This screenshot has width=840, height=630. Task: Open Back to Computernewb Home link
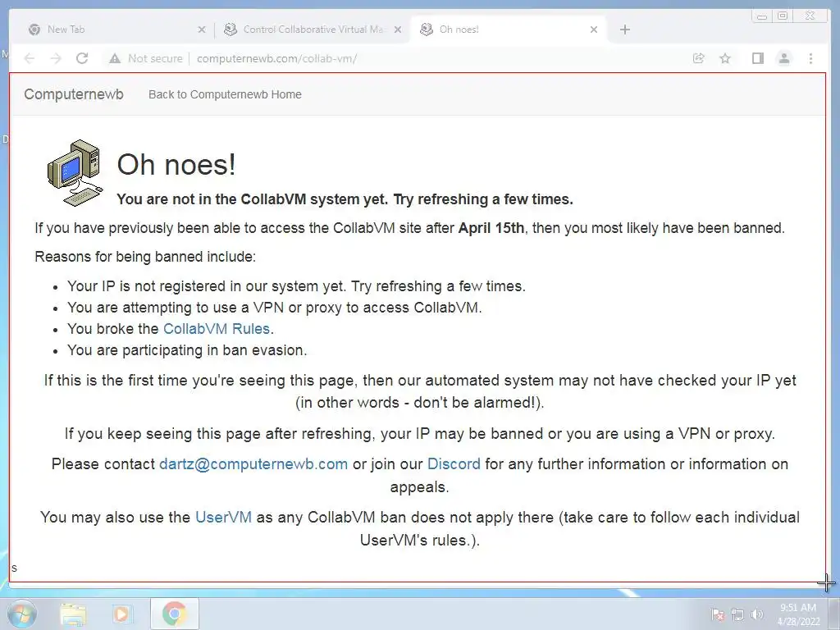tap(225, 95)
